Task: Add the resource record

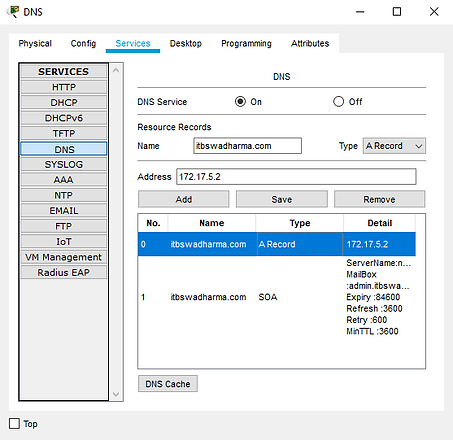Action: point(184,199)
